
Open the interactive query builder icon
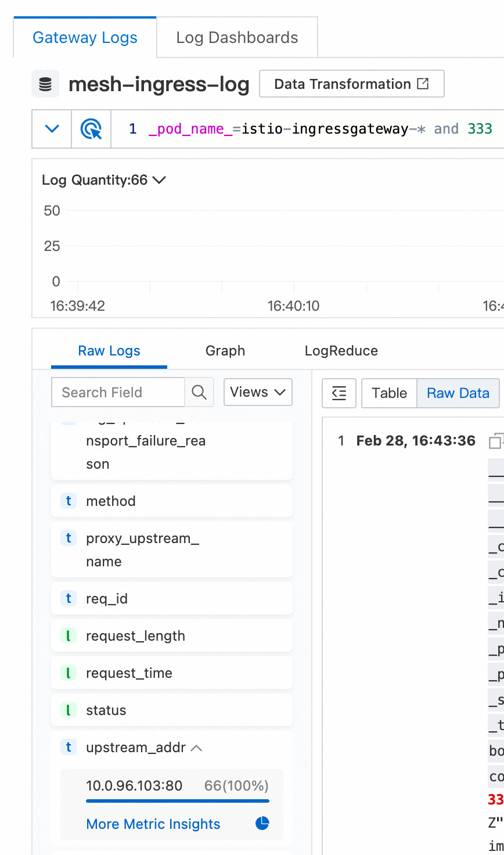click(x=91, y=129)
